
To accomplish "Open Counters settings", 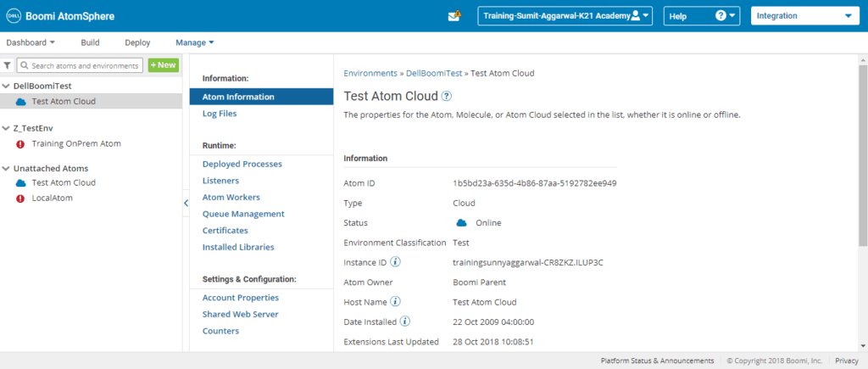I will pyautogui.click(x=221, y=331).
